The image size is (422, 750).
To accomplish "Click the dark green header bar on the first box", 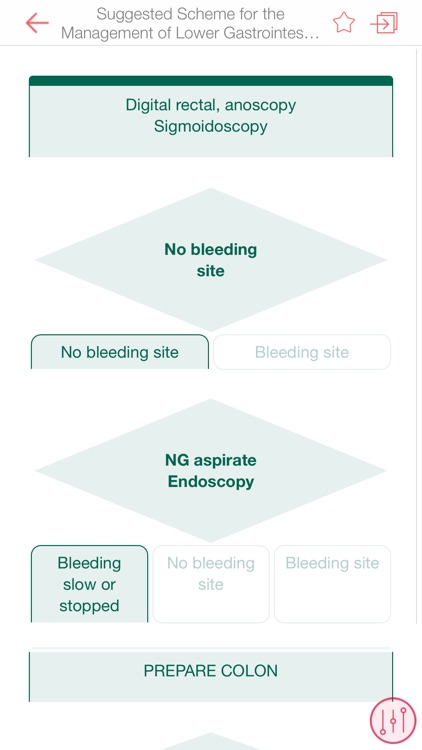I will click(211, 81).
